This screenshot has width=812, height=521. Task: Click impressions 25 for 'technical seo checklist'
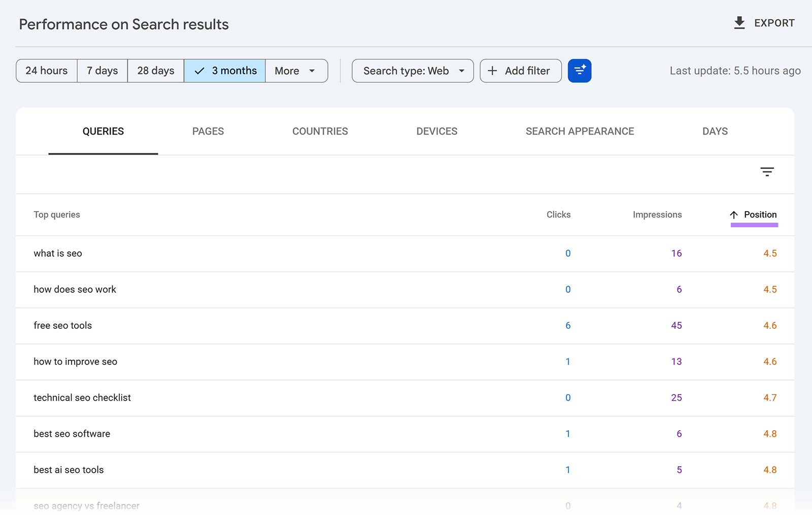[x=676, y=398]
